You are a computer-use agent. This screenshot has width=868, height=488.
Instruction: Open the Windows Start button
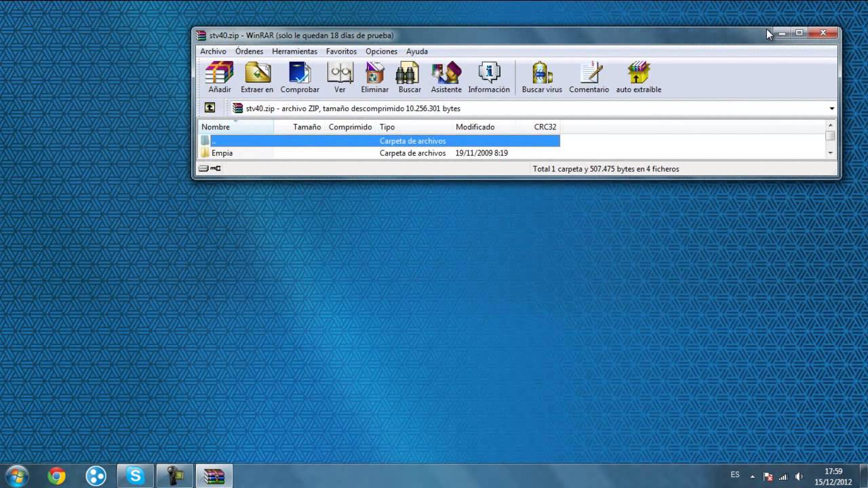pyautogui.click(x=16, y=476)
